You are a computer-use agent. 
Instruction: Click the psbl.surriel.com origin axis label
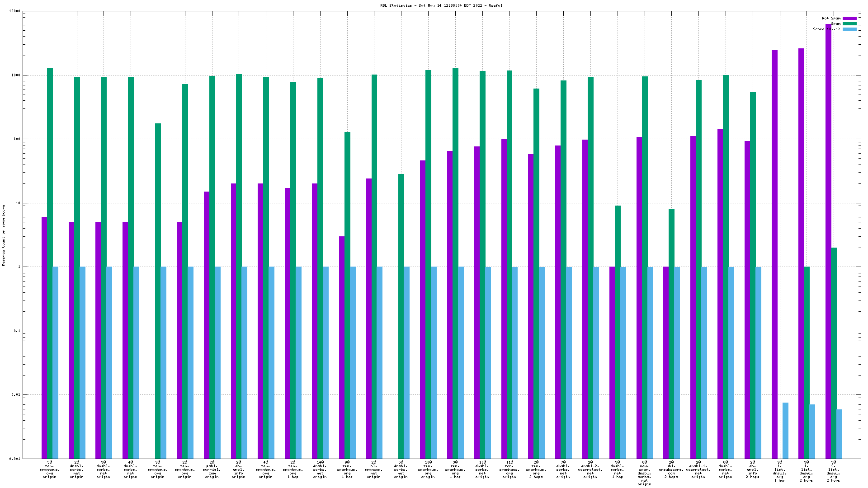click(x=212, y=470)
